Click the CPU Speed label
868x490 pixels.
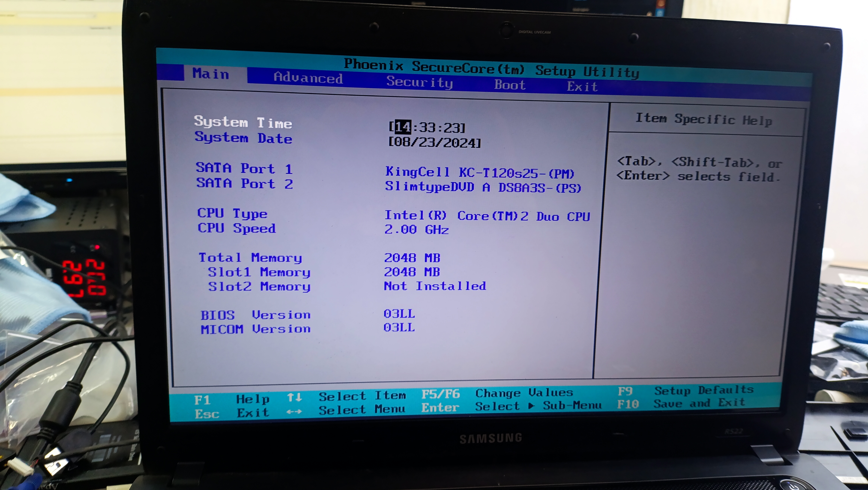coord(237,228)
